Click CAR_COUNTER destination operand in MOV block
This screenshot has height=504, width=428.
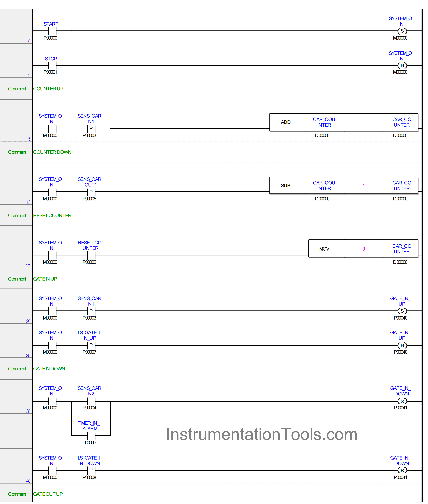[x=402, y=249]
